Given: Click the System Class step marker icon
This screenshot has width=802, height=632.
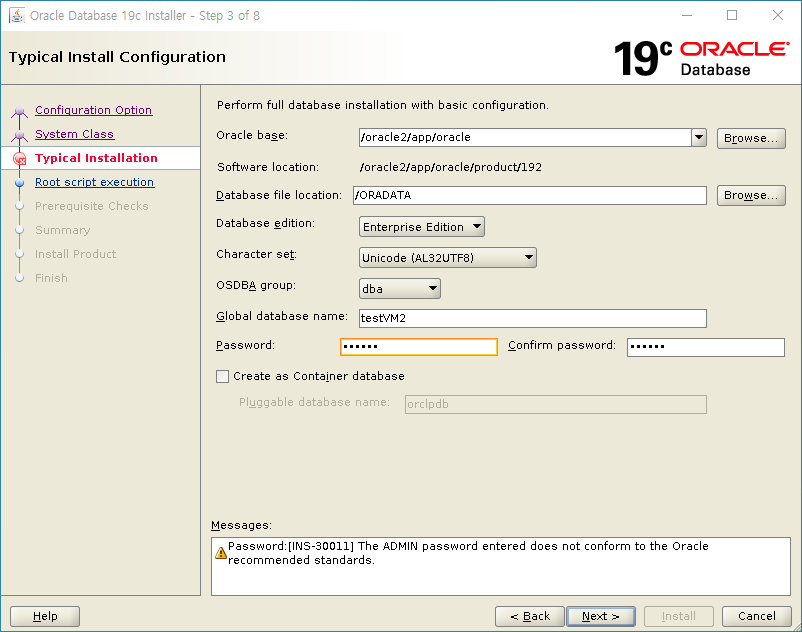Looking at the screenshot, I should pos(19,135).
